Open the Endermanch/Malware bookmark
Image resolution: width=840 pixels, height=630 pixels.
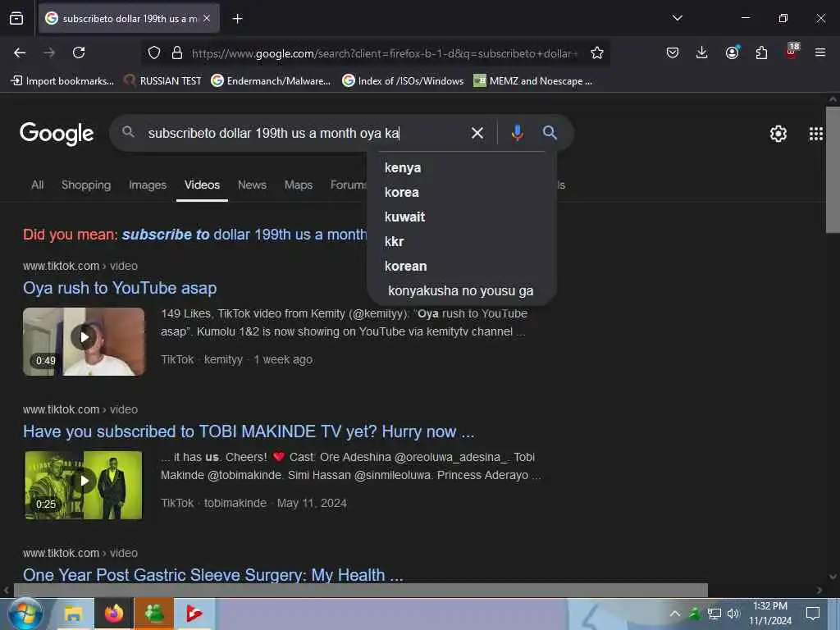271,81
